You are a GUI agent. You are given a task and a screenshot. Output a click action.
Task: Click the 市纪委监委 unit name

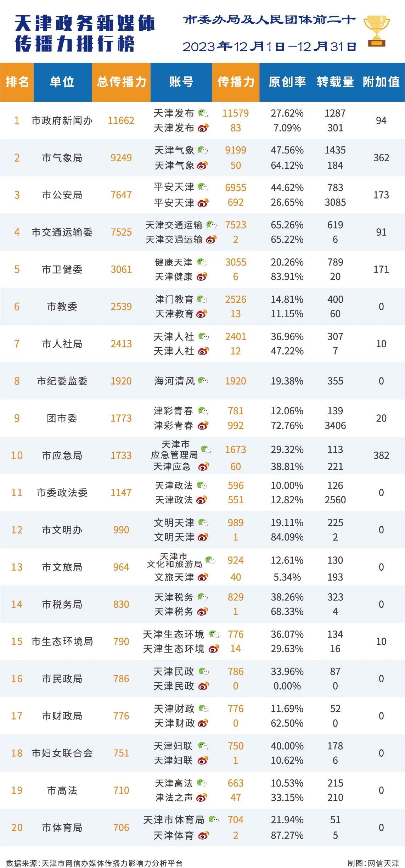point(62,381)
